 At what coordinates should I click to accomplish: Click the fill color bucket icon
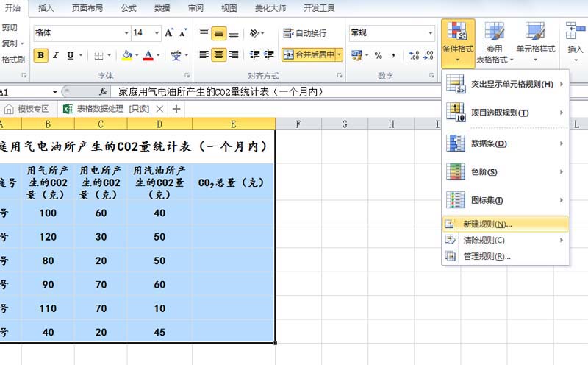click(127, 55)
